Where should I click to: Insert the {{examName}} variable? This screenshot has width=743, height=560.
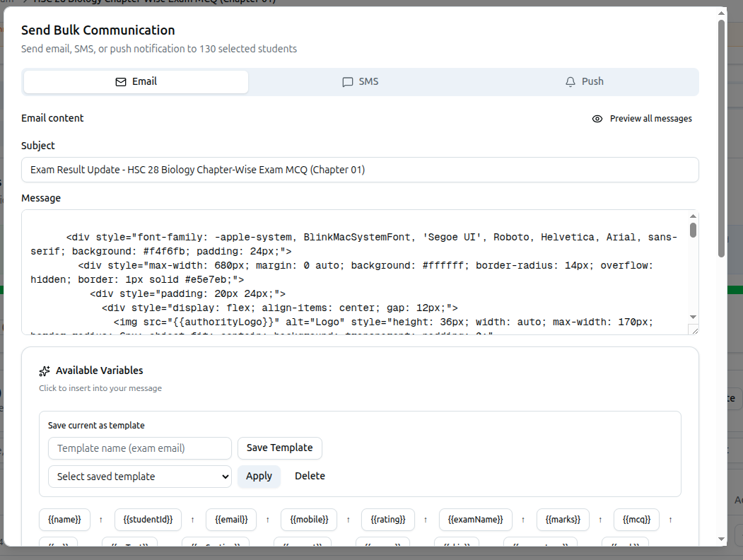476,520
